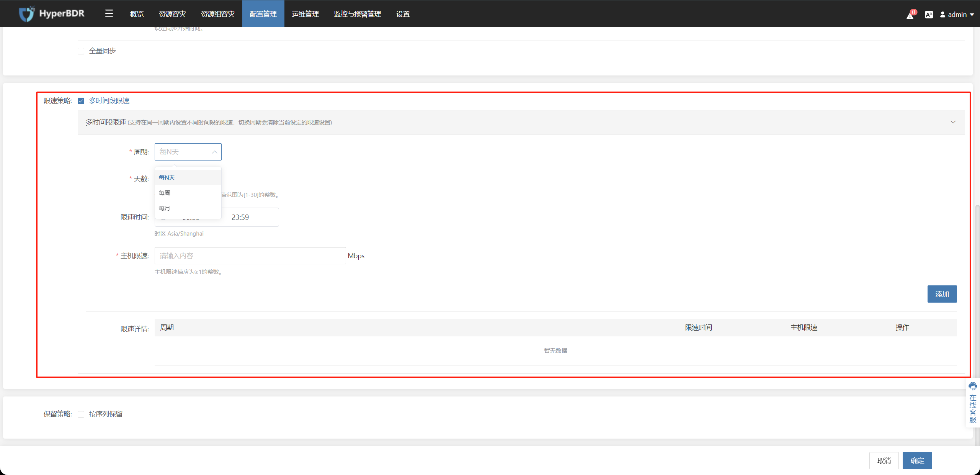Enable 全量同步 checkbox
This screenshot has width=980, height=475.
tap(81, 51)
